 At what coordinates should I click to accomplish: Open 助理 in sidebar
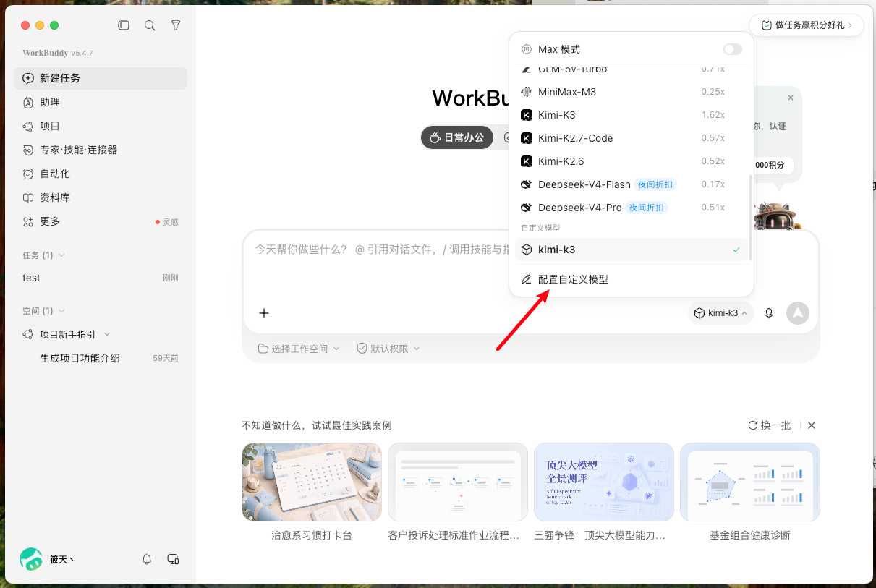tap(101, 102)
